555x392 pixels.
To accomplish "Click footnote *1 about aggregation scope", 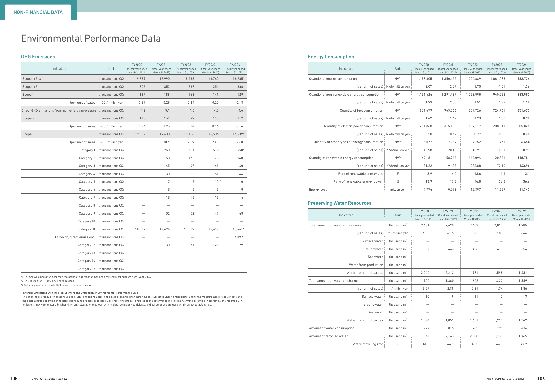I will pyautogui.click(x=86, y=277).
